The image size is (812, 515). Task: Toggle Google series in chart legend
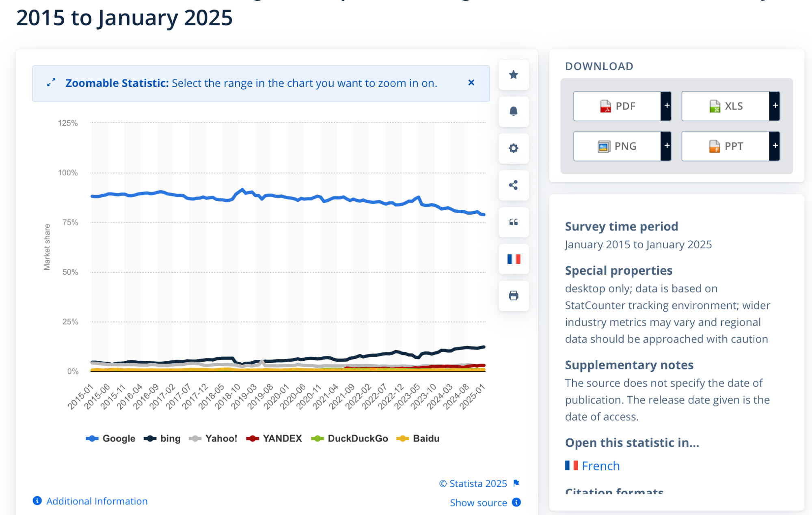pos(118,438)
